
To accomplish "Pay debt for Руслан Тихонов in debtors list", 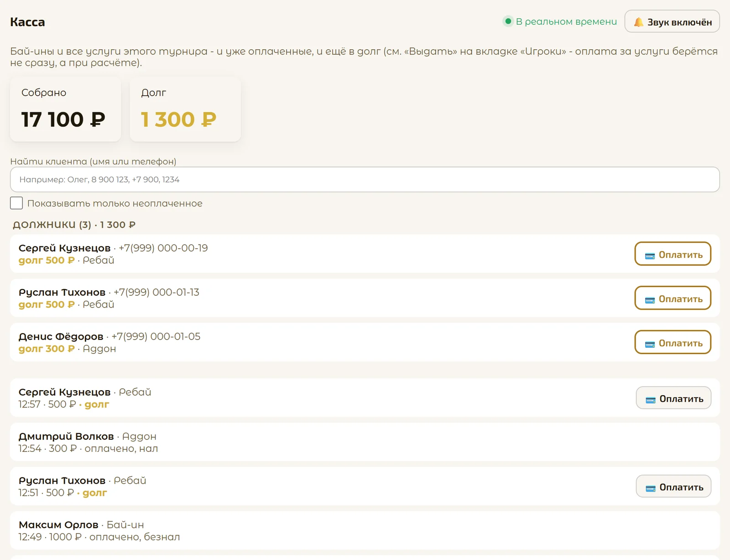I will [673, 298].
